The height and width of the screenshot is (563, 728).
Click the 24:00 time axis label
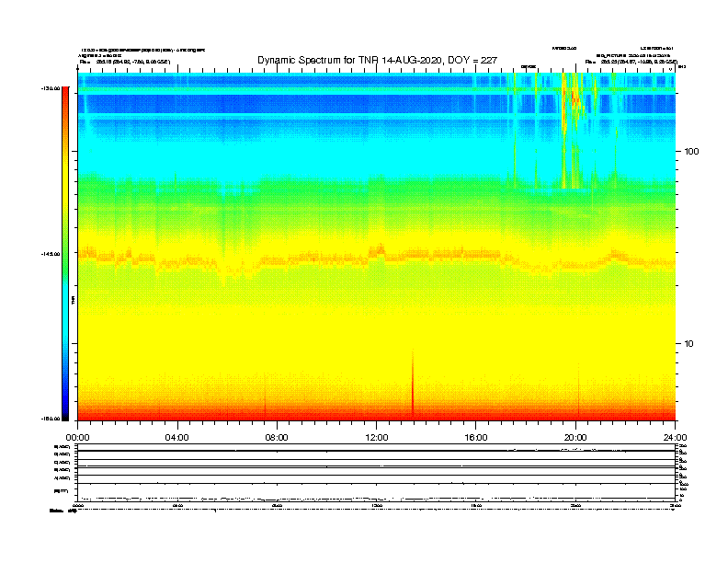click(675, 438)
